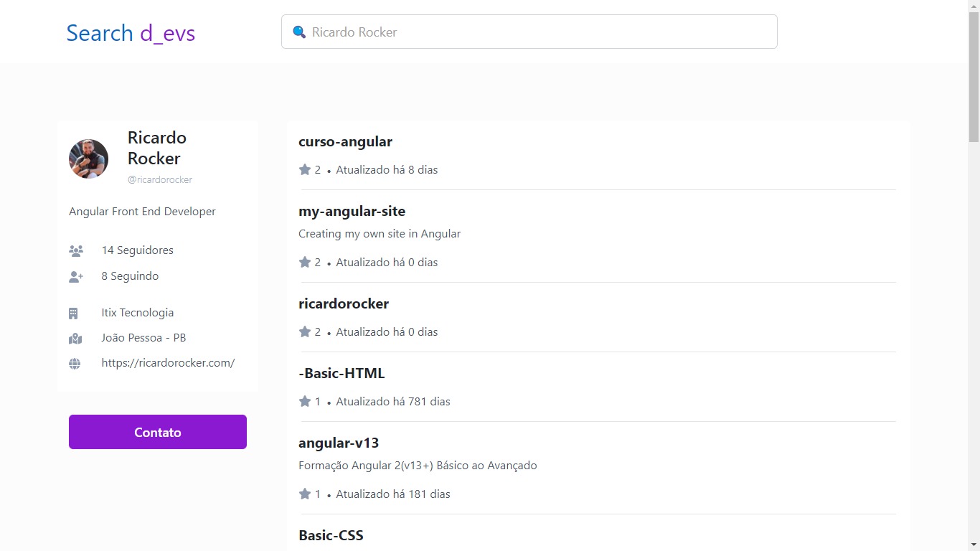This screenshot has width=980, height=551.
Task: Click the @ricardorocker username handle
Action: [x=160, y=179]
